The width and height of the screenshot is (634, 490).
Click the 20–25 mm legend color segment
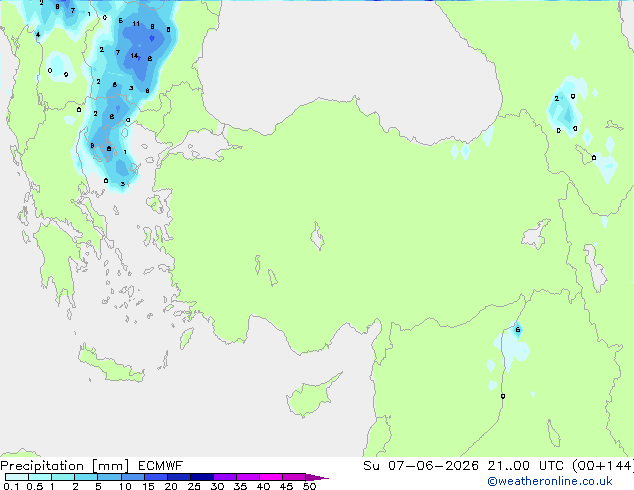coord(179,477)
